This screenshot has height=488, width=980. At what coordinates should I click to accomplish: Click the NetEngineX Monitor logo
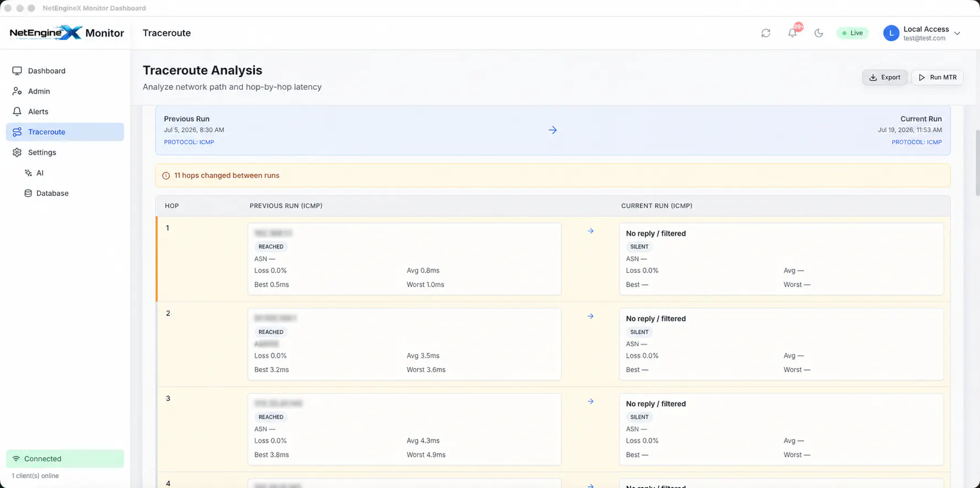coord(67,33)
